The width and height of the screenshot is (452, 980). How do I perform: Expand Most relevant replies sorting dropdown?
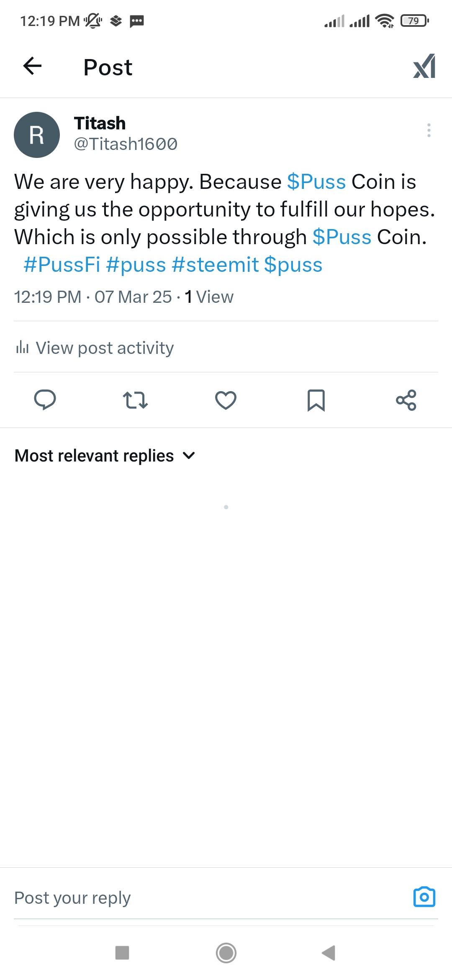105,456
